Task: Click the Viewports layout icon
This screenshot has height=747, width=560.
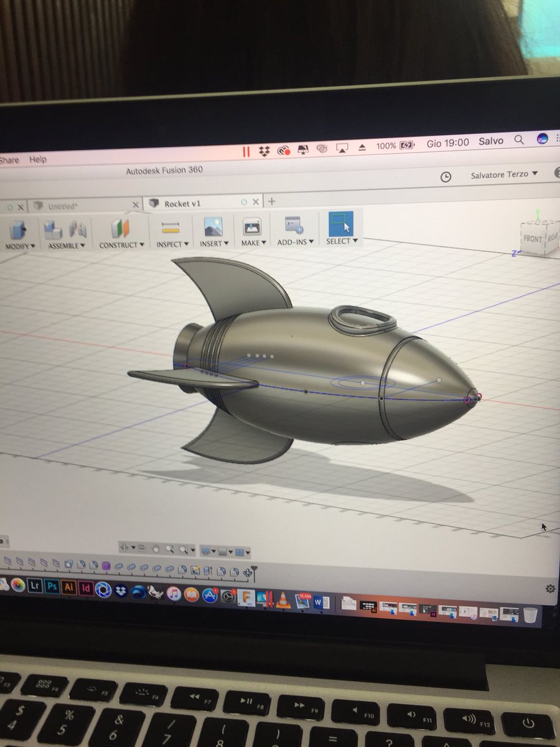Action: pos(240,552)
